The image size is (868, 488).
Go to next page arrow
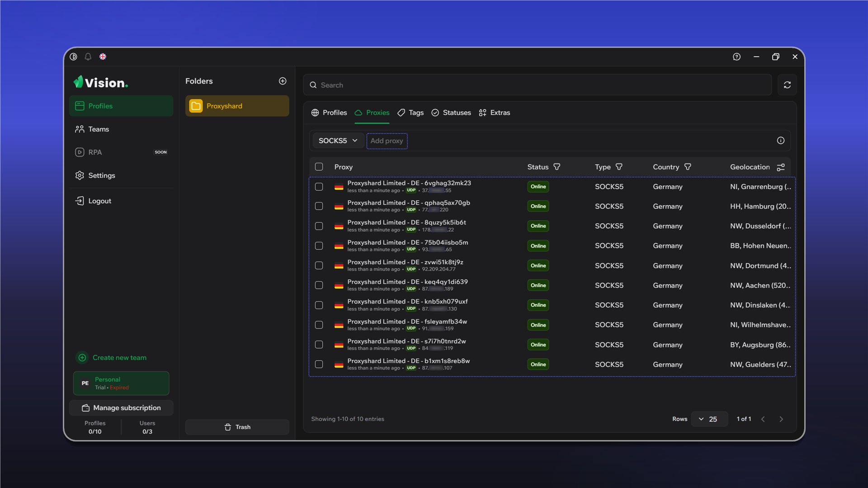781,419
